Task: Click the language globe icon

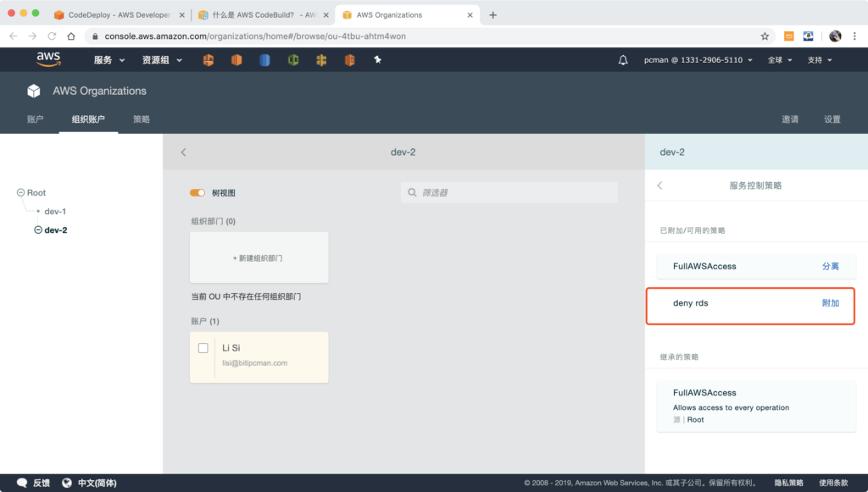Action: (67, 483)
